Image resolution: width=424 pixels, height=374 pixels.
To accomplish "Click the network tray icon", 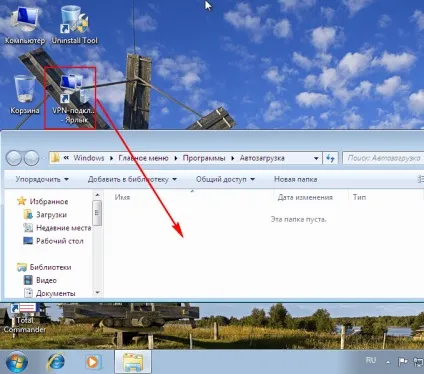I will tap(418, 362).
